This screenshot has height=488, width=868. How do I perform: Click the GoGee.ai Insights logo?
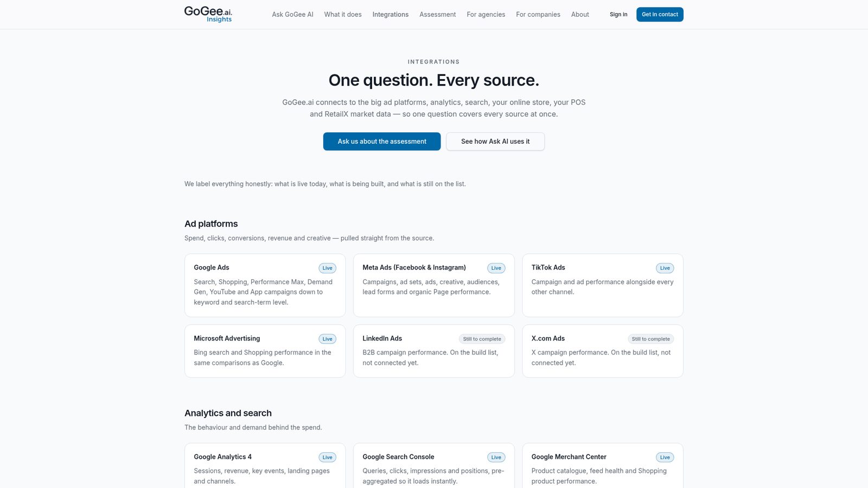pyautogui.click(x=208, y=14)
